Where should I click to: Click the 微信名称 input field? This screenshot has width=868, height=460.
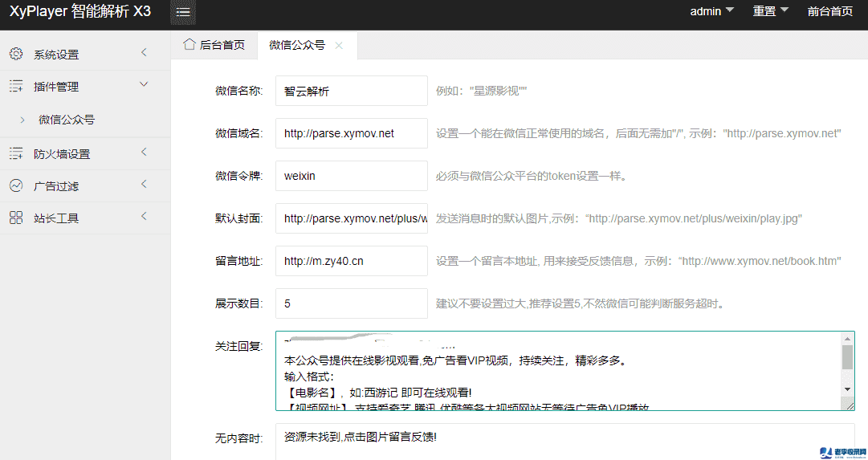tap(351, 91)
